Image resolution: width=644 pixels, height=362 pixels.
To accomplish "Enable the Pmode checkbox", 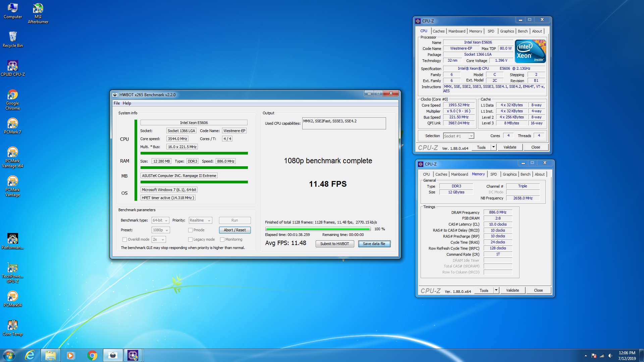I will click(190, 230).
